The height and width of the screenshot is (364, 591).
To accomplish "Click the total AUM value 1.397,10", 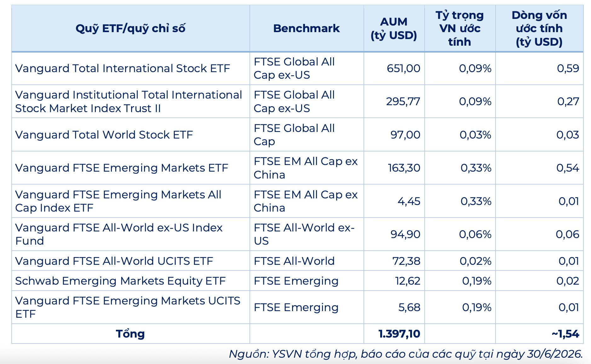I will [x=399, y=334].
